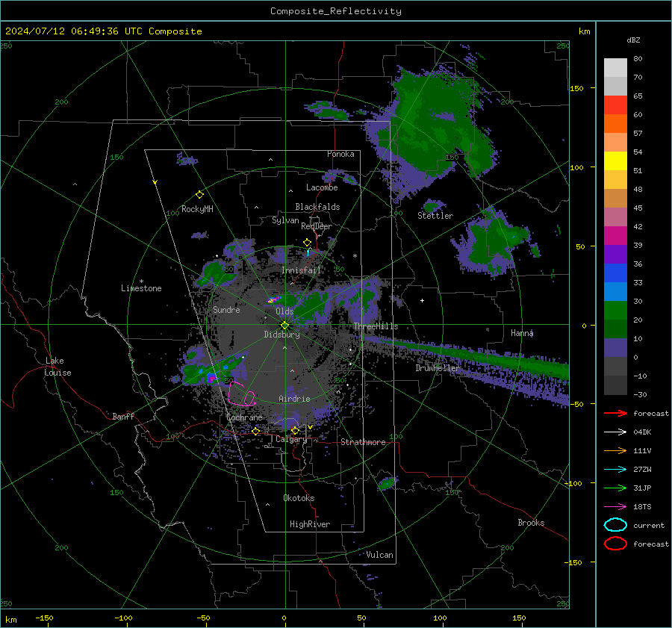Click the yellow diamond marker above RedDeer cell
This screenshot has height=628, width=672.
[x=307, y=243]
